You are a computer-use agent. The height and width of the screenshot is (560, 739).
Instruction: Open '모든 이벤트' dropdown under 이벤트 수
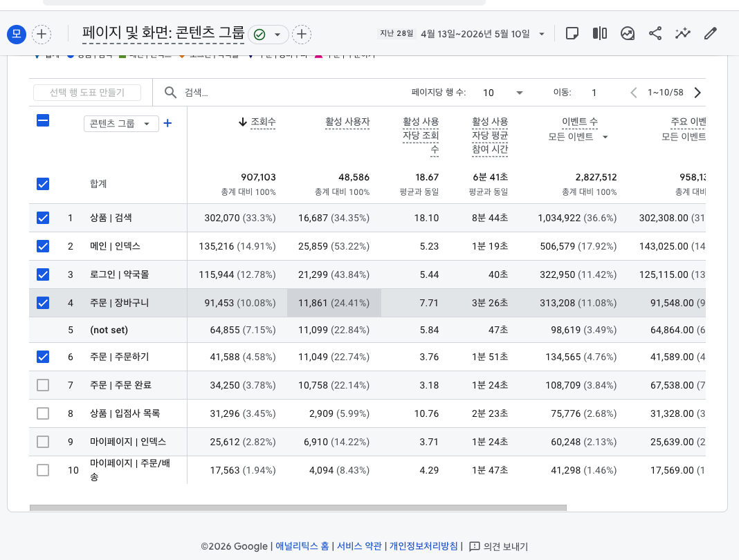click(x=578, y=137)
